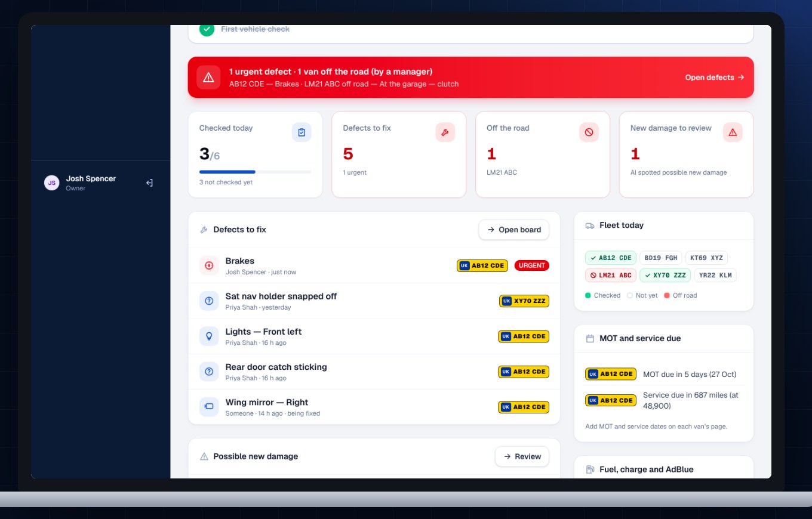Click AB12 CDE plate on Brakes row
Image resolution: width=812 pixels, height=519 pixels.
click(482, 265)
